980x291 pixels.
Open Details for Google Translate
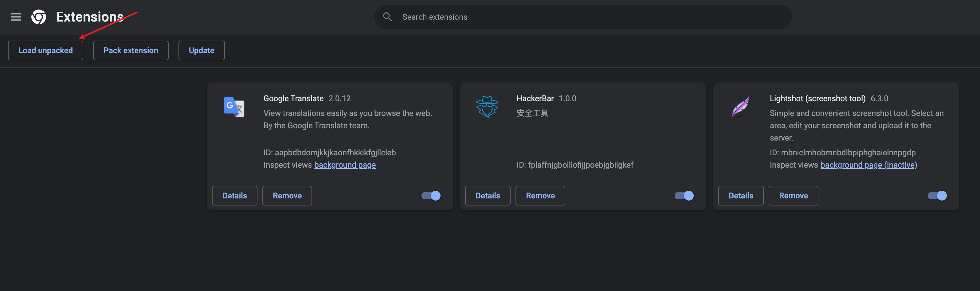235,196
